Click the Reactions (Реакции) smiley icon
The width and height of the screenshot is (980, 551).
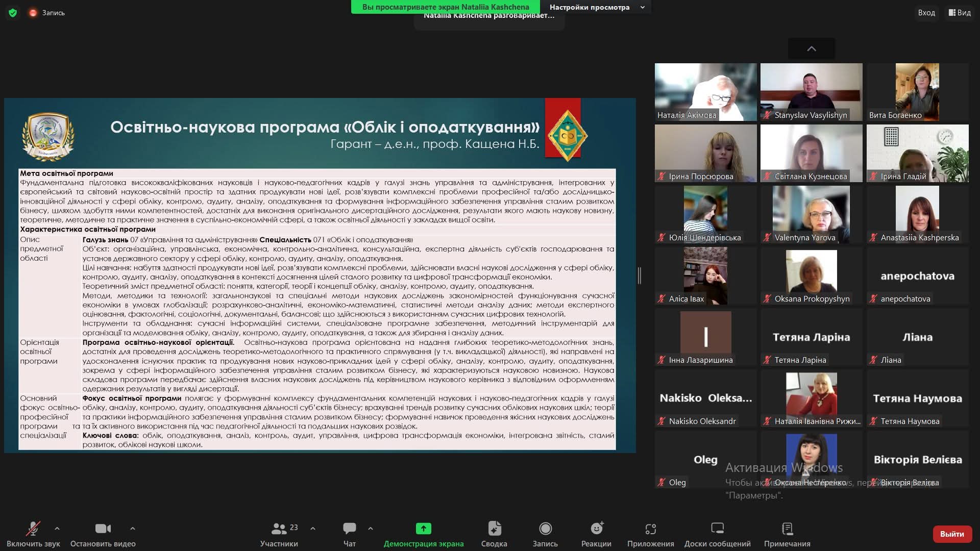pos(596,529)
